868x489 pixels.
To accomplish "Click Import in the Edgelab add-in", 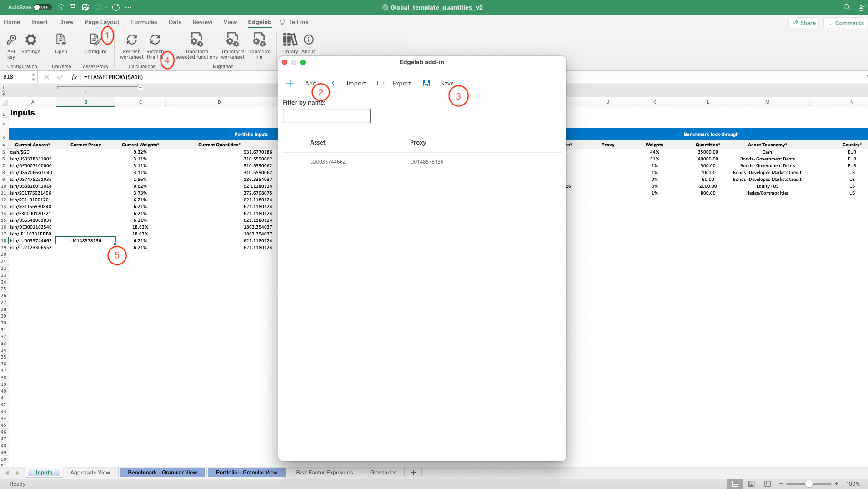I will click(x=349, y=83).
